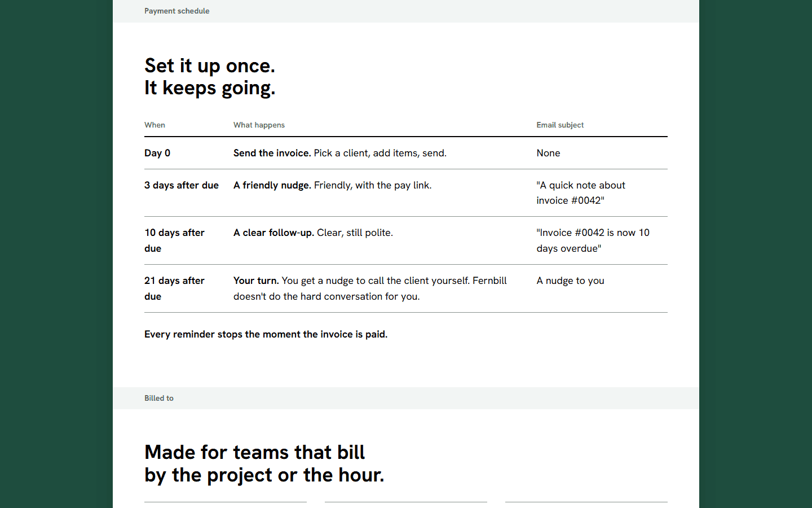Click the 'A clear follow-up.' description
This screenshot has width=812, height=508.
coord(313,233)
